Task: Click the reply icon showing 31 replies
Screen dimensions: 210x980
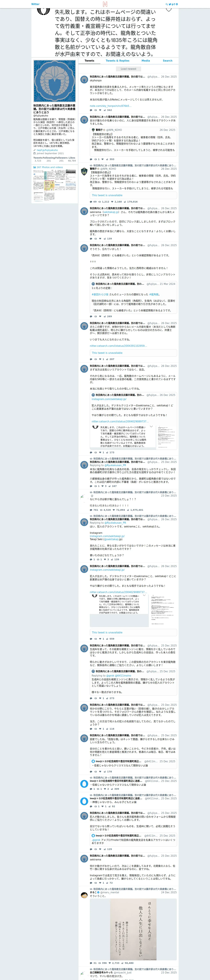Action: pyautogui.click(x=91, y=963)
